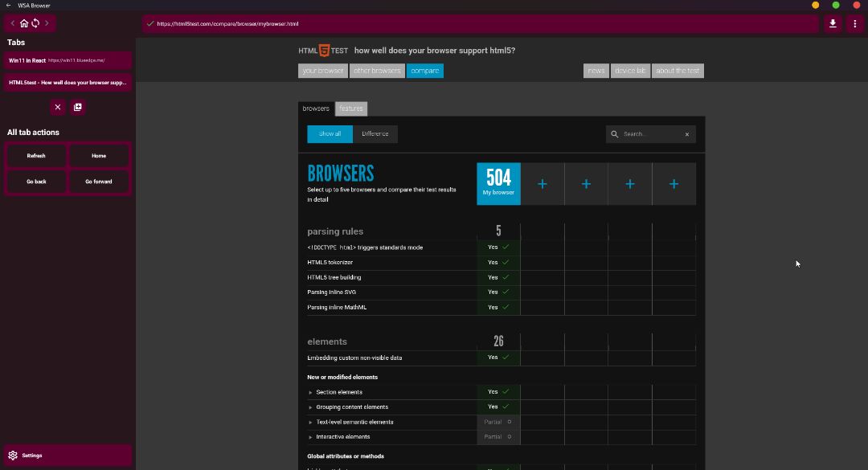Click the URL address bar field

pyautogui.click(x=481, y=24)
